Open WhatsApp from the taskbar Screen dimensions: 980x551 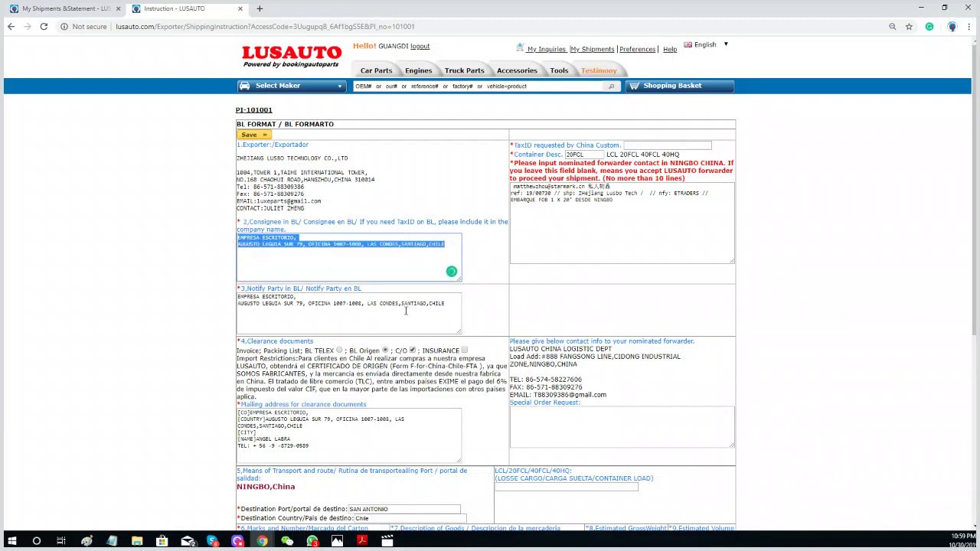tap(312, 541)
